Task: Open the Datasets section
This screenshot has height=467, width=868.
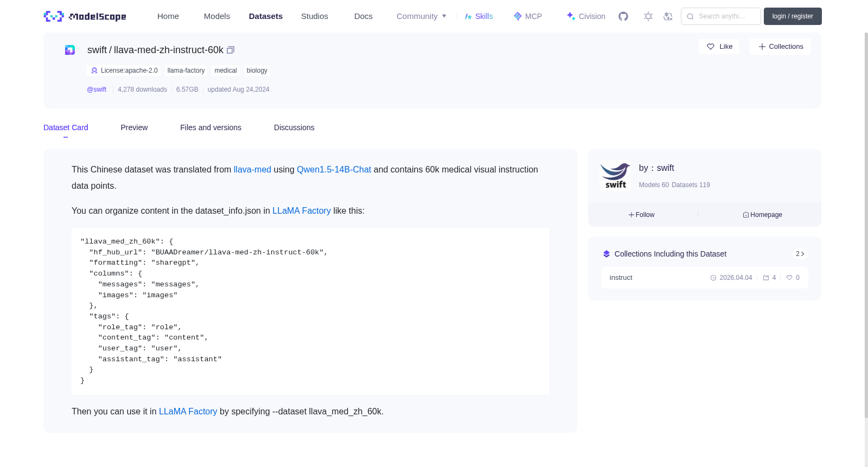Action: tap(266, 16)
